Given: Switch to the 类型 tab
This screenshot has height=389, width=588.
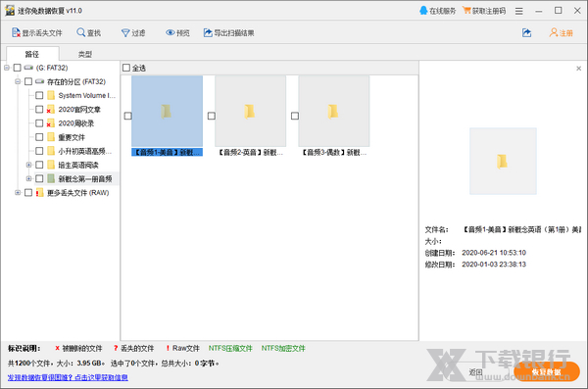Looking at the screenshot, I should point(85,54).
